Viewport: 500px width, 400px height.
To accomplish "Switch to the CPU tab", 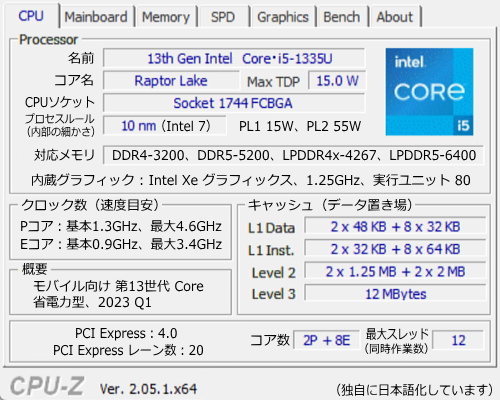I will click(31, 16).
